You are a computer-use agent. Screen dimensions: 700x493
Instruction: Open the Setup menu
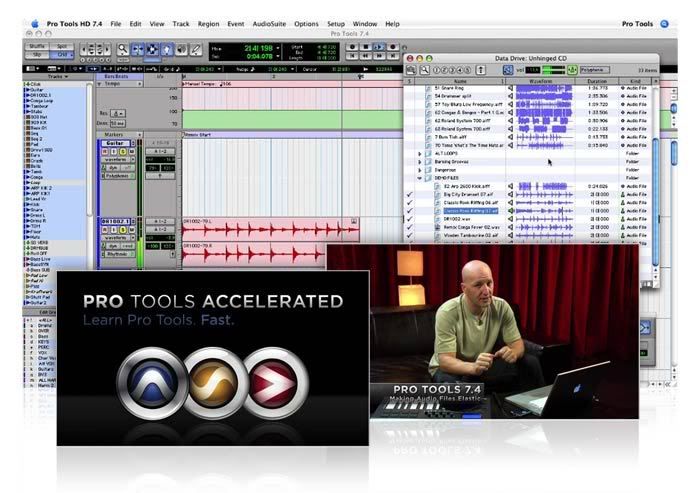click(336, 24)
